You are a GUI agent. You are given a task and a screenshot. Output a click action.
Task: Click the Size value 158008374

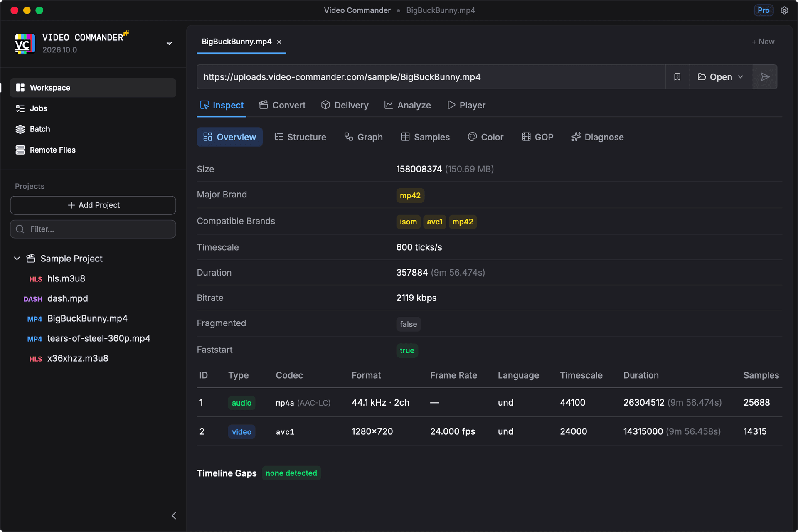tap(419, 169)
